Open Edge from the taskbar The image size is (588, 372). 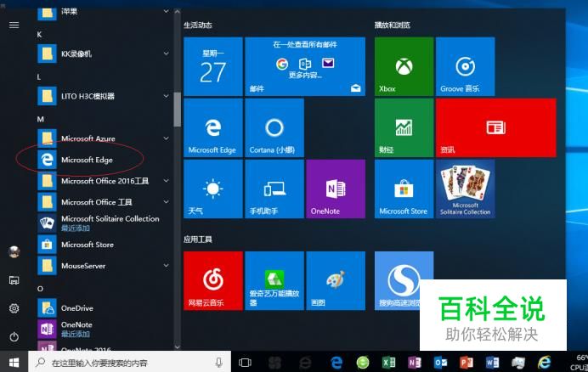pos(336,363)
